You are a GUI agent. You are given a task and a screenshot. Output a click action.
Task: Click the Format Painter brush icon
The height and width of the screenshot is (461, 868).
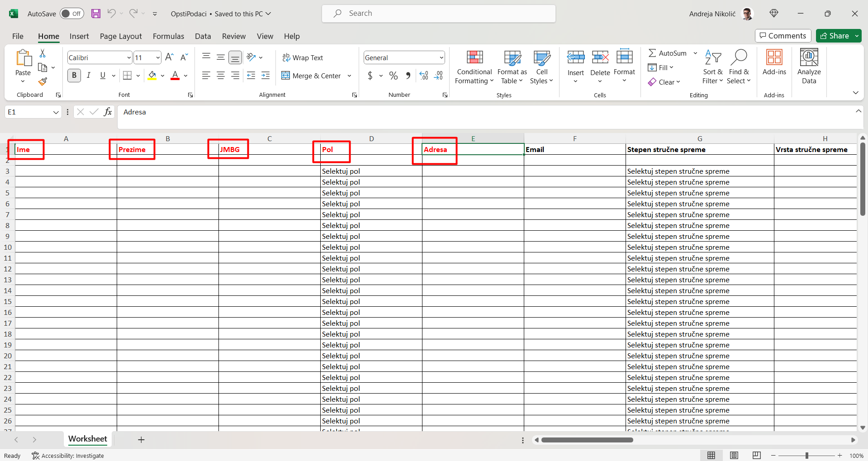click(43, 82)
